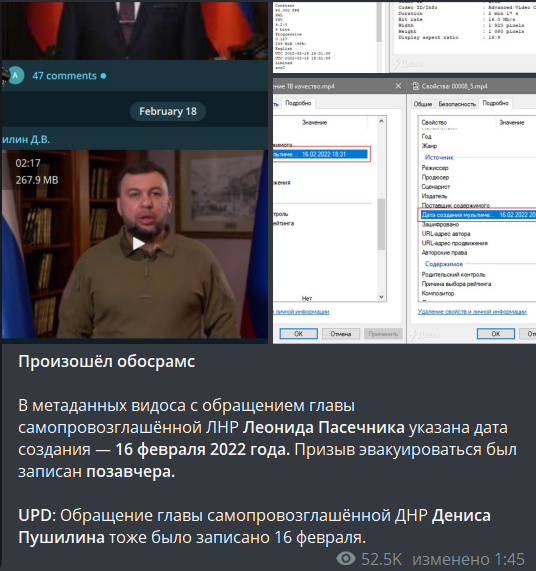Select the Авторские права property row

click(x=444, y=253)
